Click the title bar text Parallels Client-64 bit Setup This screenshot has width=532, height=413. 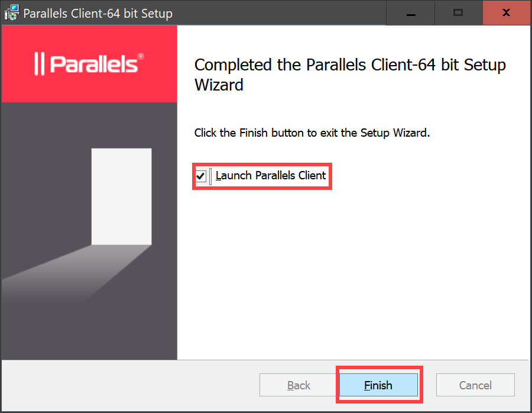98,13
